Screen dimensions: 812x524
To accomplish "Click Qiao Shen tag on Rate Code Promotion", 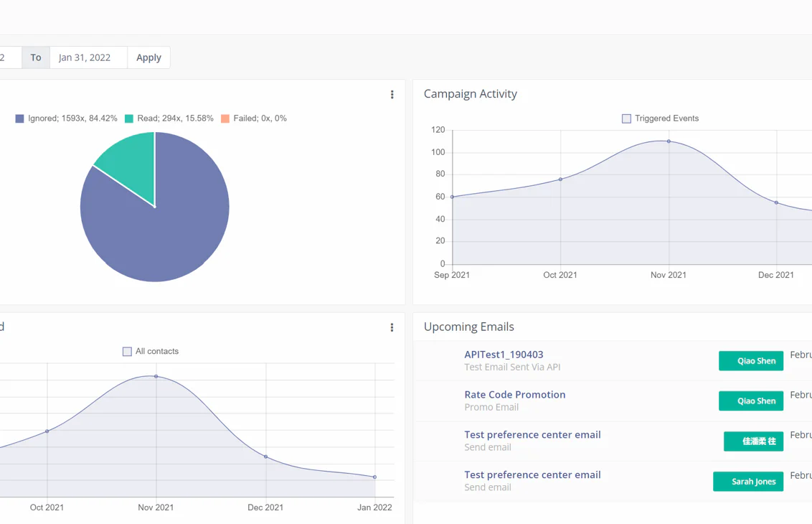I will tap(751, 401).
